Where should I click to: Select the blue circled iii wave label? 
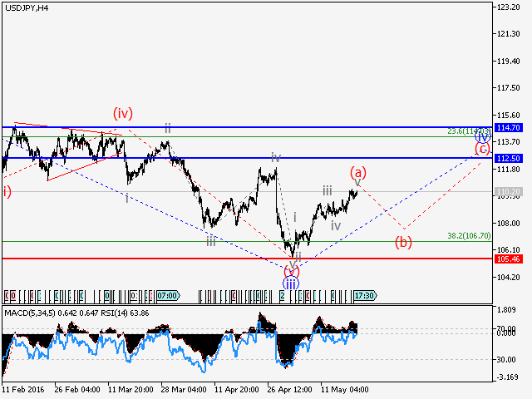(291, 283)
